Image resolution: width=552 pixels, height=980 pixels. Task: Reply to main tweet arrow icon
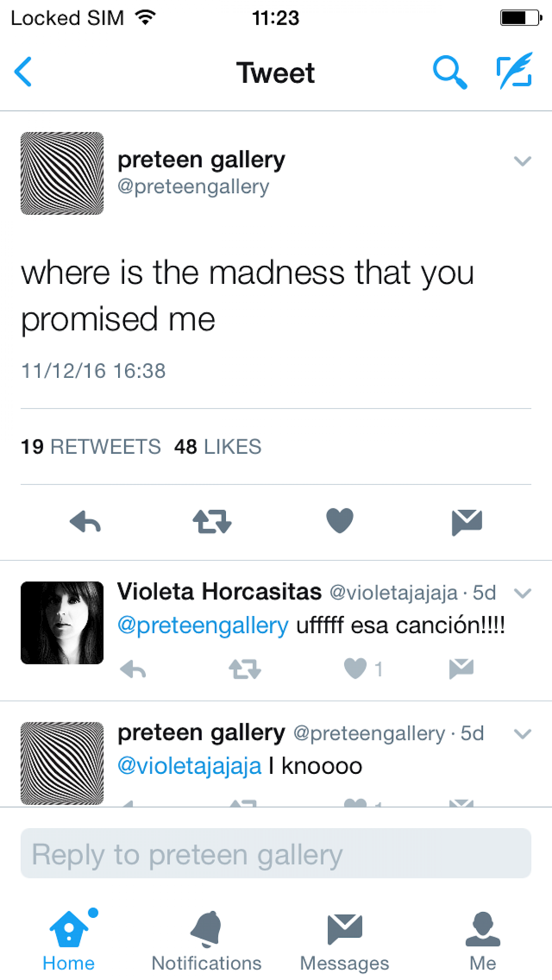click(x=86, y=522)
